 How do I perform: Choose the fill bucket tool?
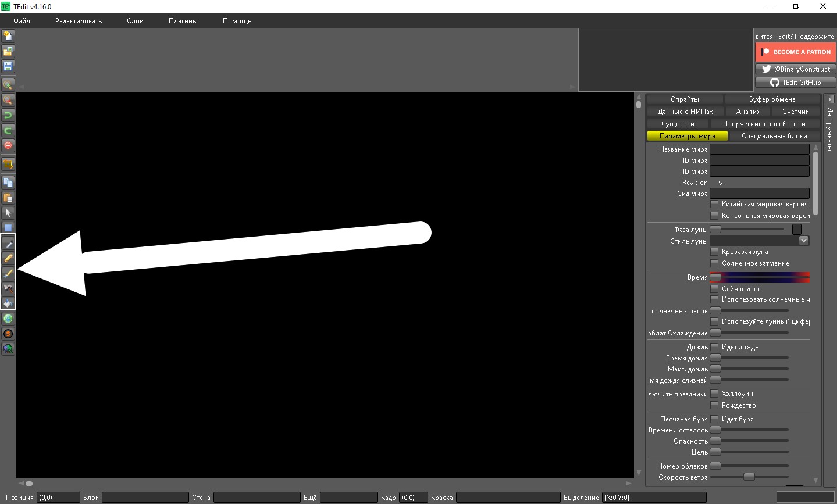pyautogui.click(x=8, y=303)
